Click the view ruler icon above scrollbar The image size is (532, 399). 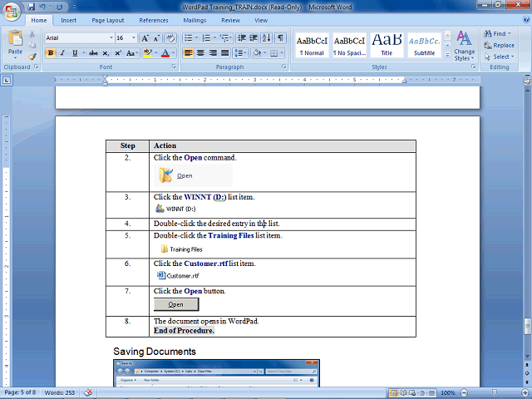point(527,81)
